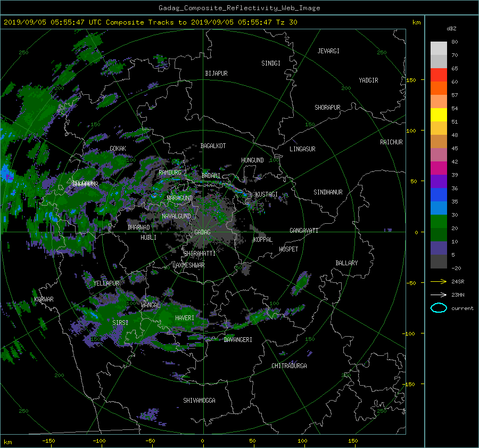Image resolution: width=479 pixels, height=448 pixels.
Task: Click the white 80 dBZ color swatch
Action: (x=439, y=48)
